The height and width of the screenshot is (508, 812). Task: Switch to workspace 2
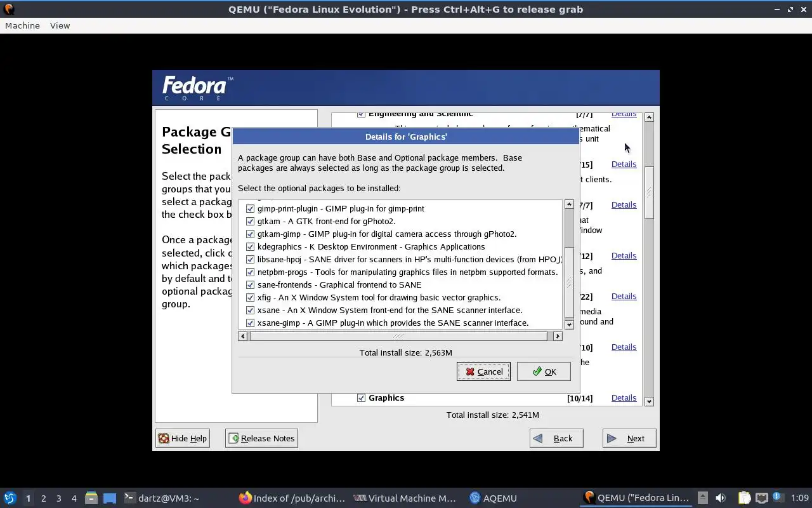pyautogui.click(x=44, y=498)
